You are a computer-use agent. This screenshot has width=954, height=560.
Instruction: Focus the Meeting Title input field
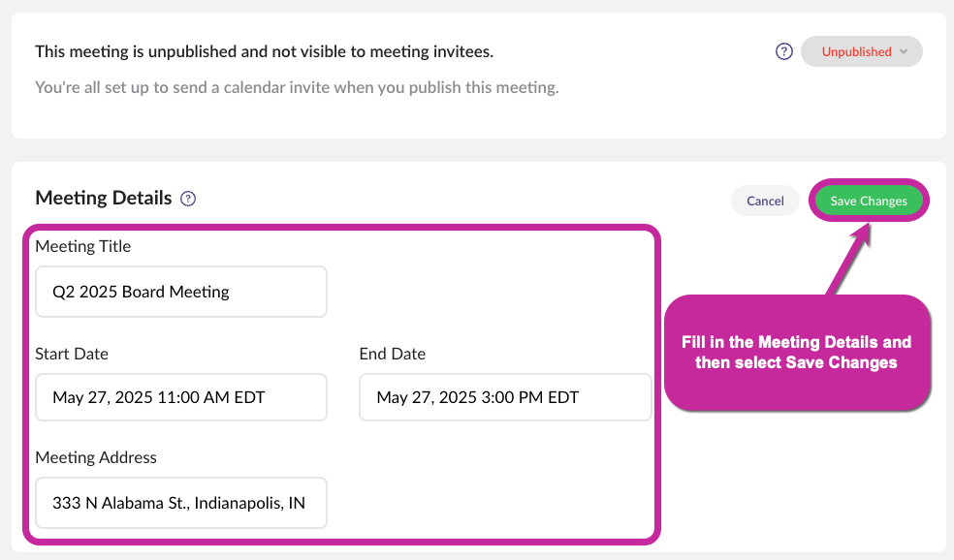click(181, 292)
